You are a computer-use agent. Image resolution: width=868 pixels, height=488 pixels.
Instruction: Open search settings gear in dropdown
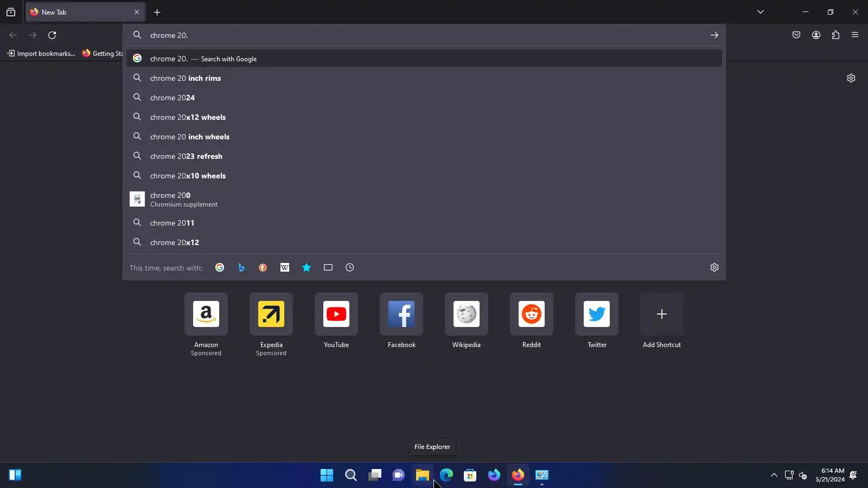pyautogui.click(x=714, y=267)
